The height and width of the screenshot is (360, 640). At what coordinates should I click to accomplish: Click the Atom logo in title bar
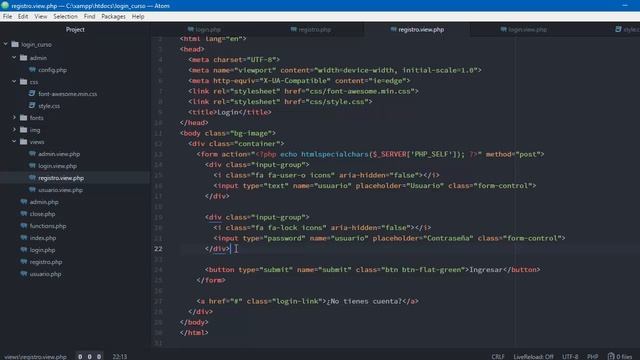click(x=5, y=6)
